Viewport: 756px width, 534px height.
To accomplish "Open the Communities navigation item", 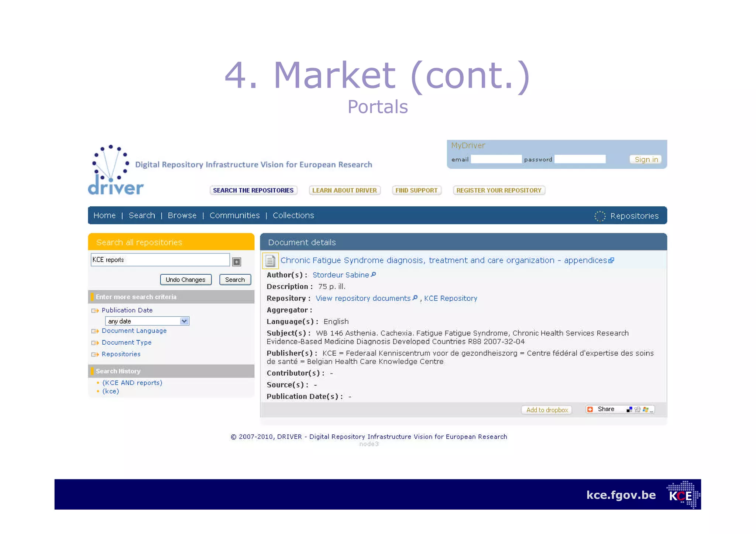I will click(234, 215).
